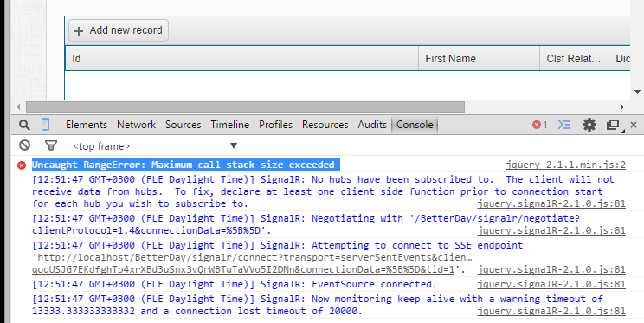The width and height of the screenshot is (644, 323).
Task: Click the 'No hubs have been subscribed' message
Action: [323, 191]
